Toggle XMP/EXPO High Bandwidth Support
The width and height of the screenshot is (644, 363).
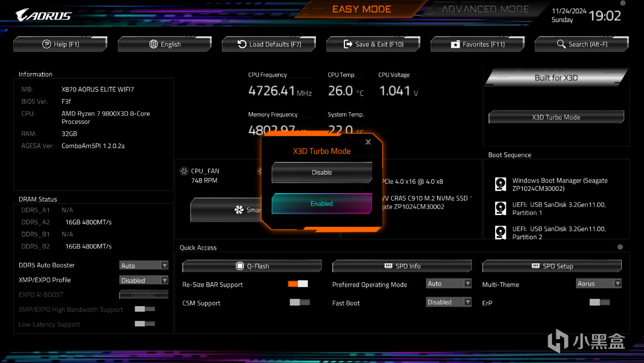coord(145,309)
